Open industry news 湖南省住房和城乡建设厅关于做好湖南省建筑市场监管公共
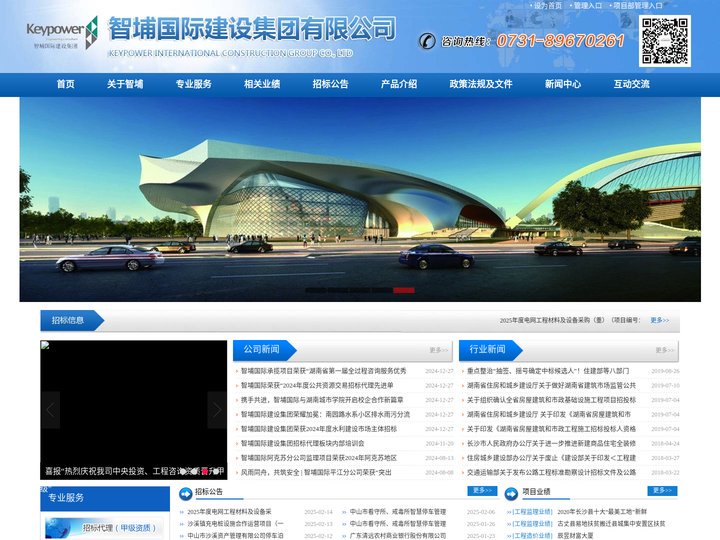This screenshot has width=720, height=540. (551, 386)
